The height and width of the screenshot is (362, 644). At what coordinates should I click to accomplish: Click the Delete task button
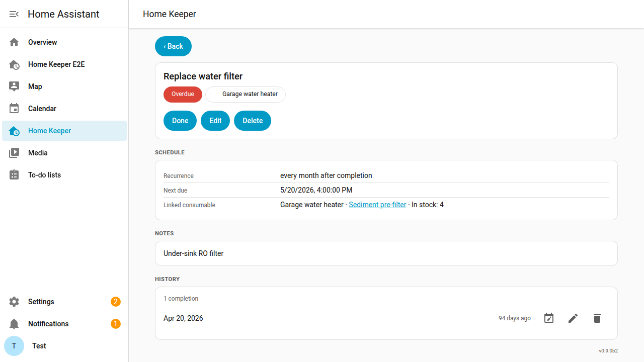253,121
